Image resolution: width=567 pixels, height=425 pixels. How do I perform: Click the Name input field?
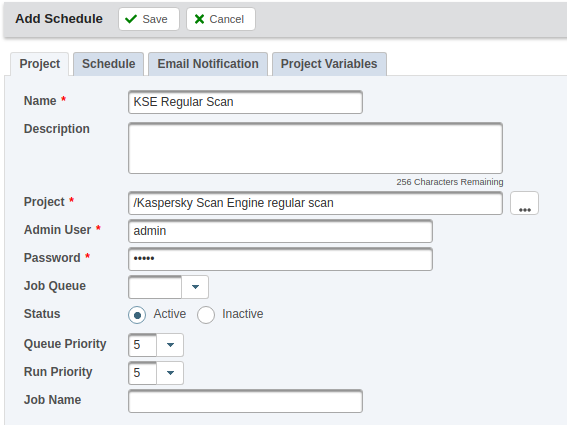(x=245, y=102)
